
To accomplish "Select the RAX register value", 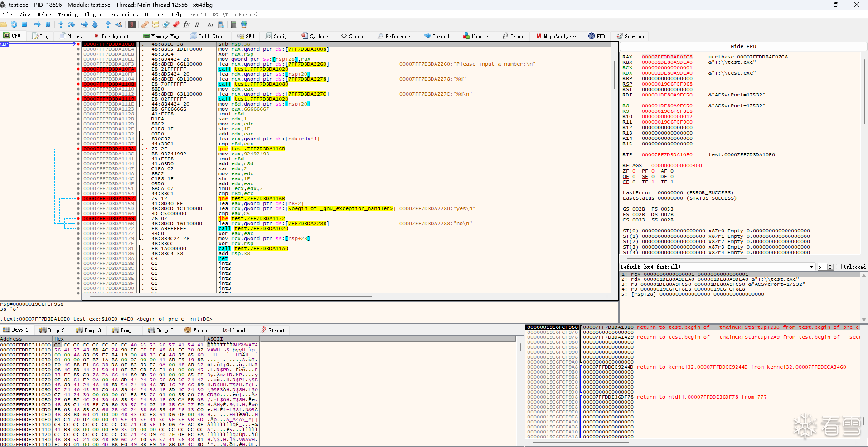I will (667, 57).
